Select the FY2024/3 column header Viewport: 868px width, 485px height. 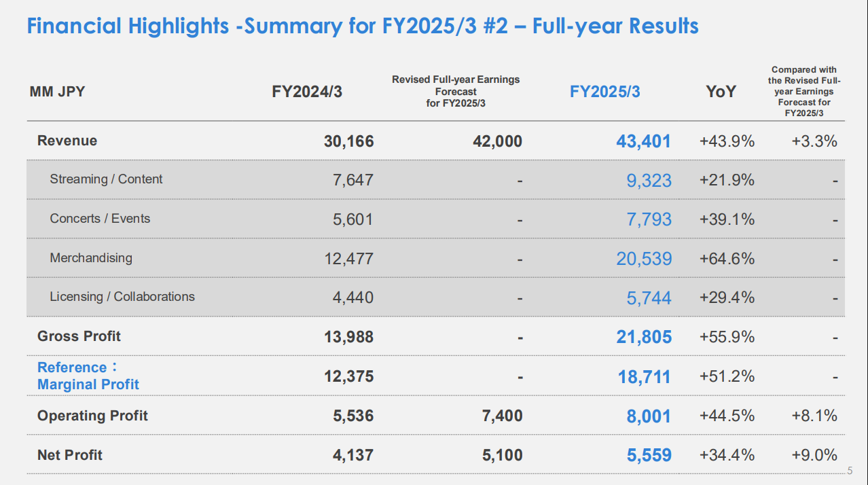click(x=307, y=92)
